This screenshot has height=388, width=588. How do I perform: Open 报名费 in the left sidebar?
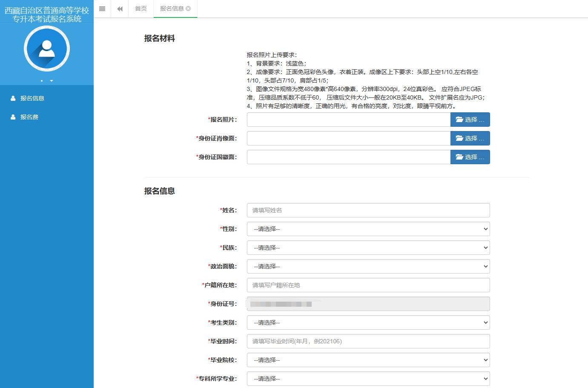click(x=29, y=117)
